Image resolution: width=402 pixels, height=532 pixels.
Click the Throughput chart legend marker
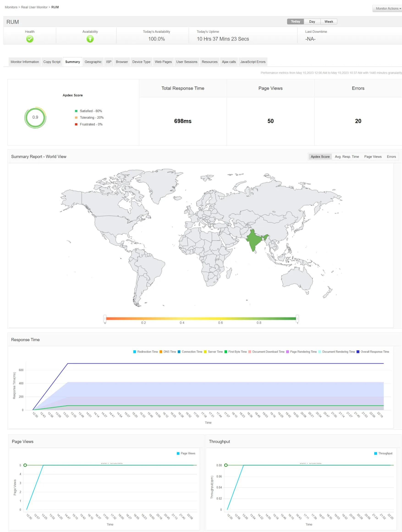point(375,453)
